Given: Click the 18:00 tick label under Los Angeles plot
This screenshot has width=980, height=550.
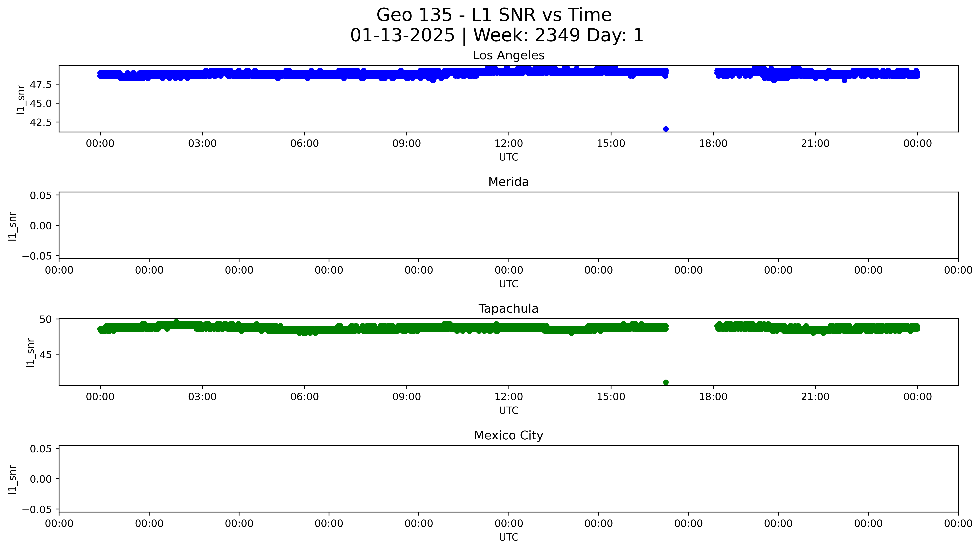Looking at the screenshot, I should pyautogui.click(x=713, y=143).
